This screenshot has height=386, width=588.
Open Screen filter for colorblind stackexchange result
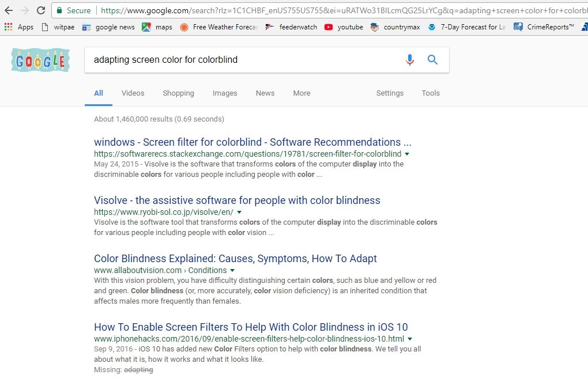[252, 142]
